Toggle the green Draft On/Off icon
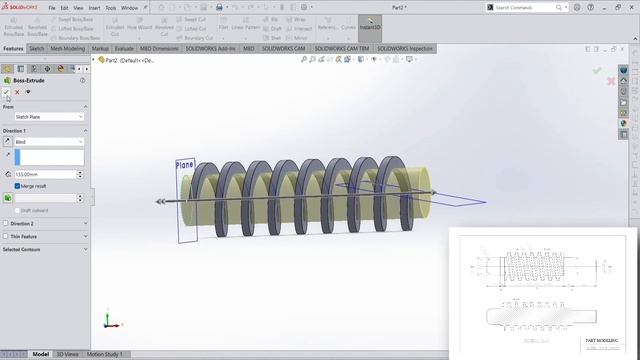 click(x=8, y=198)
